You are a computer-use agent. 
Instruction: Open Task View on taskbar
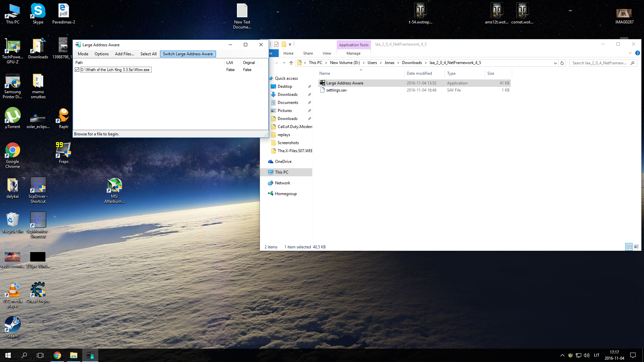click(x=40, y=355)
